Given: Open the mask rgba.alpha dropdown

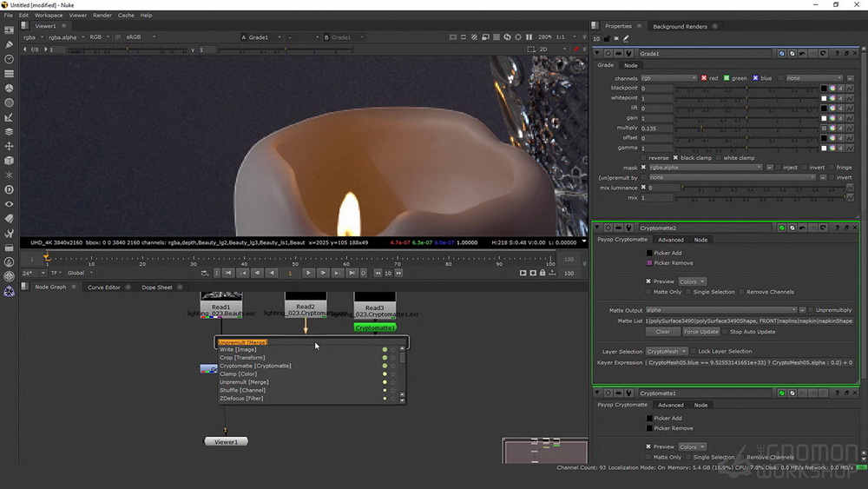Looking at the screenshot, I should (x=705, y=168).
